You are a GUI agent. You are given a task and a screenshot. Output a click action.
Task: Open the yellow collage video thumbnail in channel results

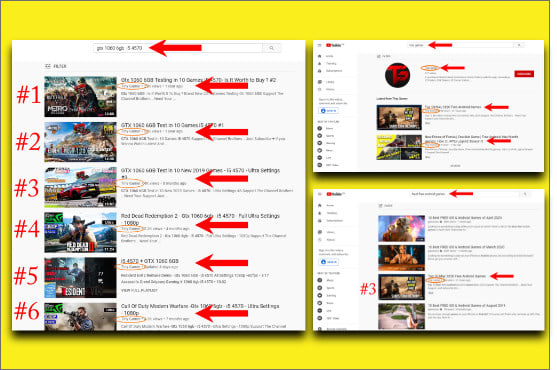(x=399, y=147)
